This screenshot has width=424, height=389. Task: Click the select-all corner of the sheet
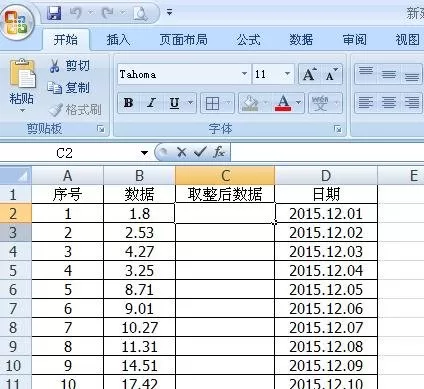16,175
